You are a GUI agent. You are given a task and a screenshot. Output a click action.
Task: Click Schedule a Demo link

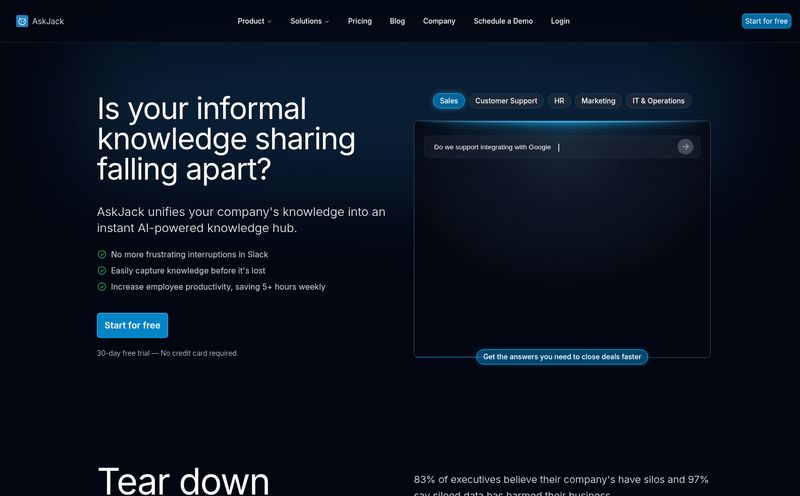(x=503, y=21)
